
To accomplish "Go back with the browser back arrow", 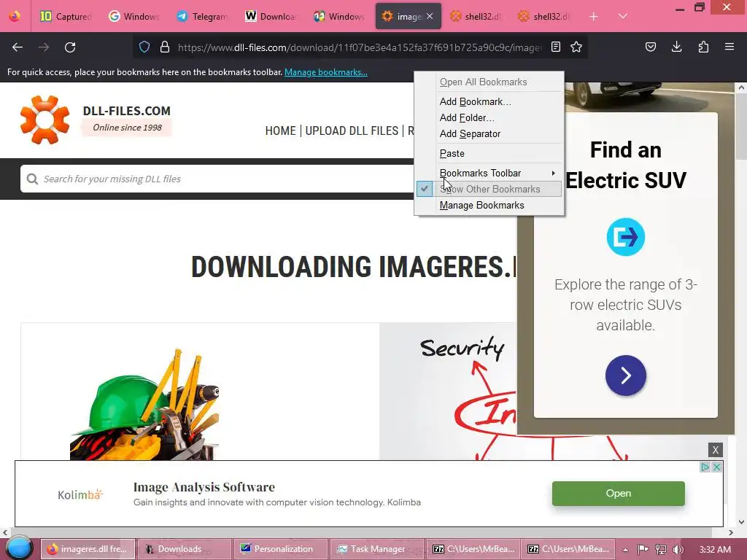I will 18,47.
